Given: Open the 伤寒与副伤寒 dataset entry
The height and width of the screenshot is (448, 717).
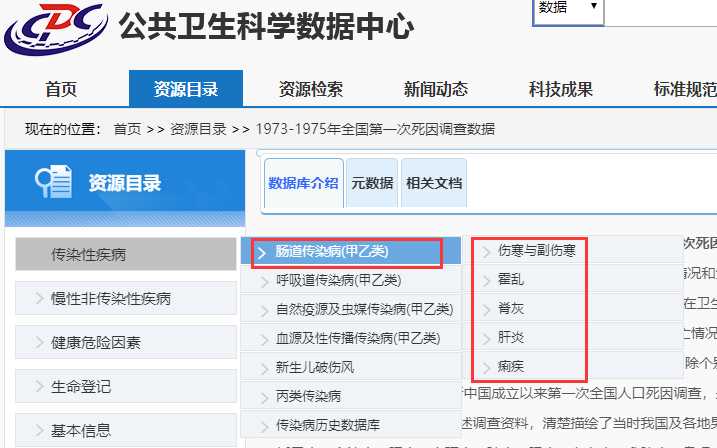Looking at the screenshot, I should [x=536, y=250].
